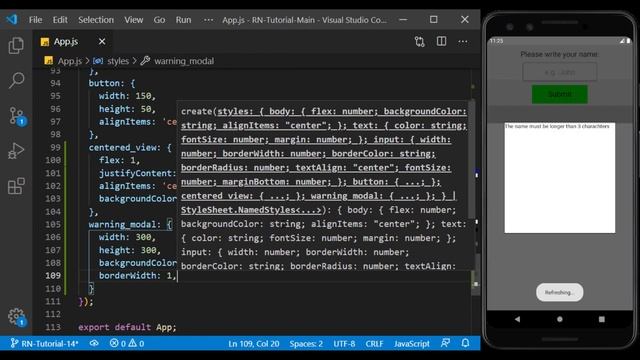Open the Run and Debug view

coord(16,151)
